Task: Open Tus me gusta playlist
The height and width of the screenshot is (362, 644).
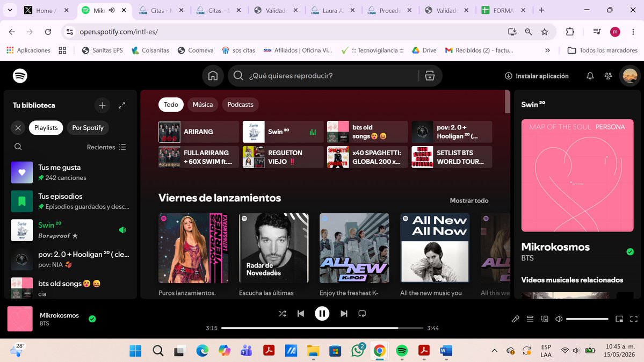Action: tap(70, 172)
